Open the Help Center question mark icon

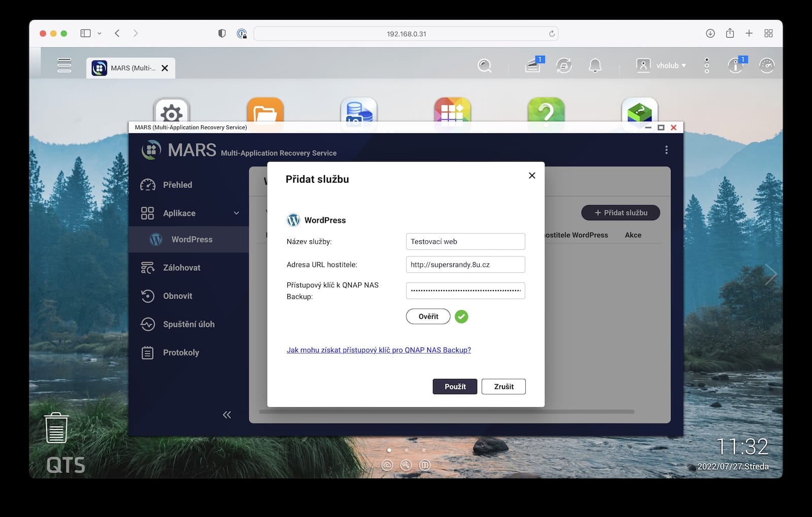pos(546,110)
